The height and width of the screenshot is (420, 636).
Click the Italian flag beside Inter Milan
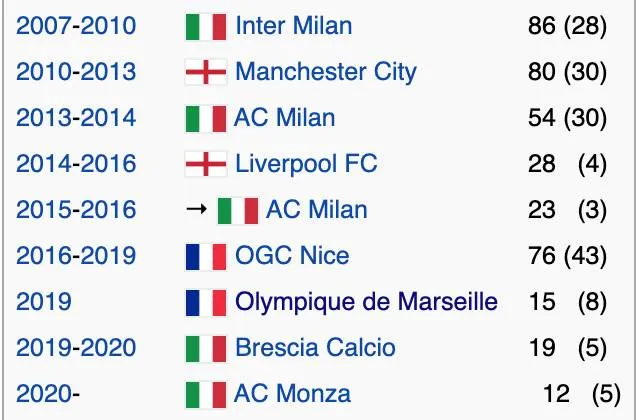pos(206,26)
